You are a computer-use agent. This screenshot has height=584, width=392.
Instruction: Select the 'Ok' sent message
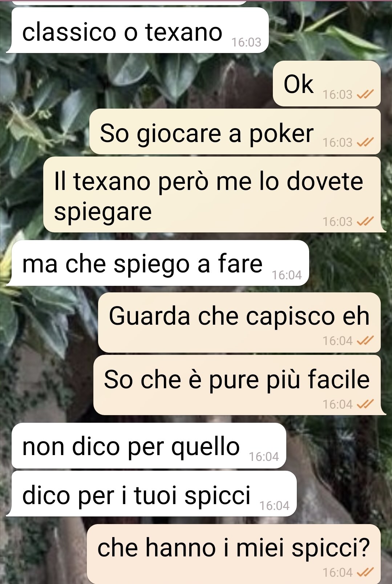click(327, 84)
